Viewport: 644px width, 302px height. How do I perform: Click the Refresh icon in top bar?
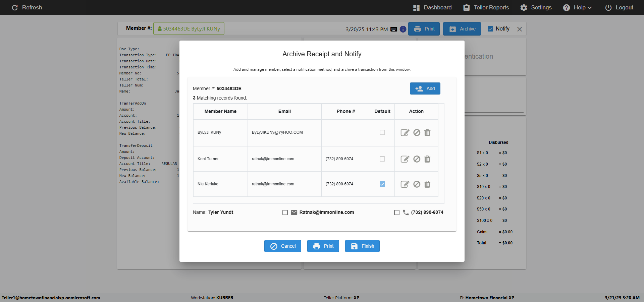pos(15,7)
